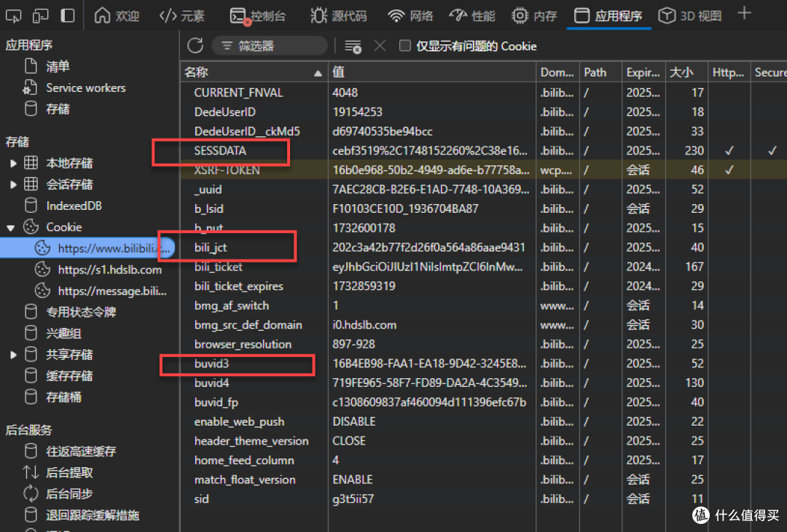Toggle device emulation icon
This screenshot has height=532, width=787.
[x=40, y=16]
